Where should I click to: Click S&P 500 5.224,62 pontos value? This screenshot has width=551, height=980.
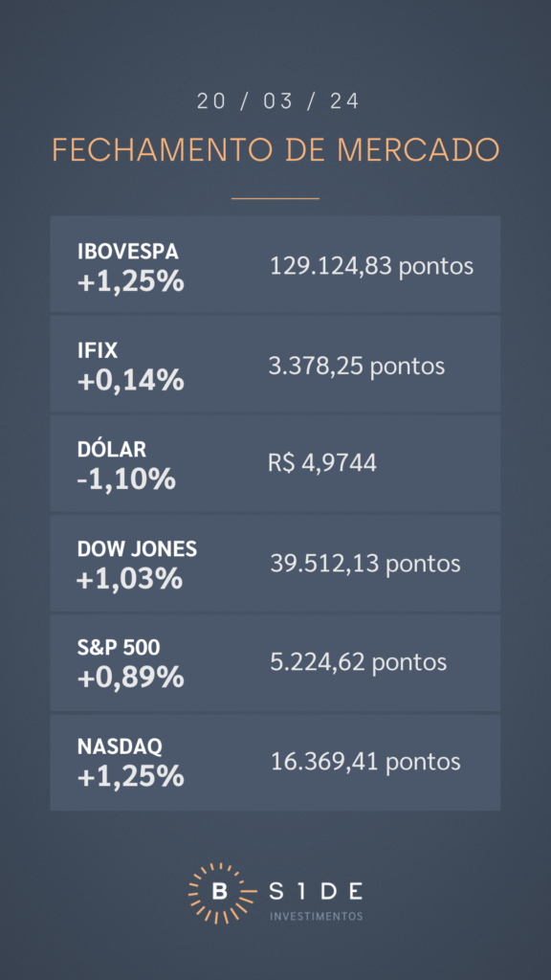359,662
